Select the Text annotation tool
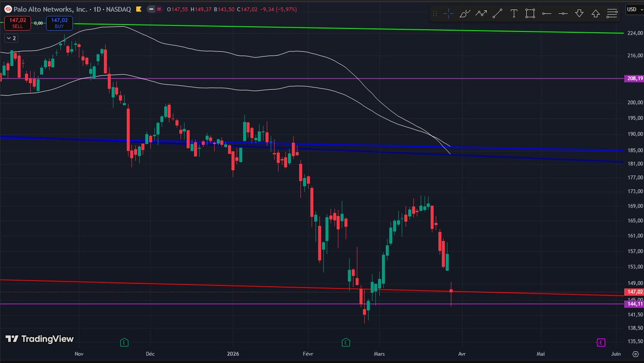The height and width of the screenshot is (363, 644). (514, 13)
